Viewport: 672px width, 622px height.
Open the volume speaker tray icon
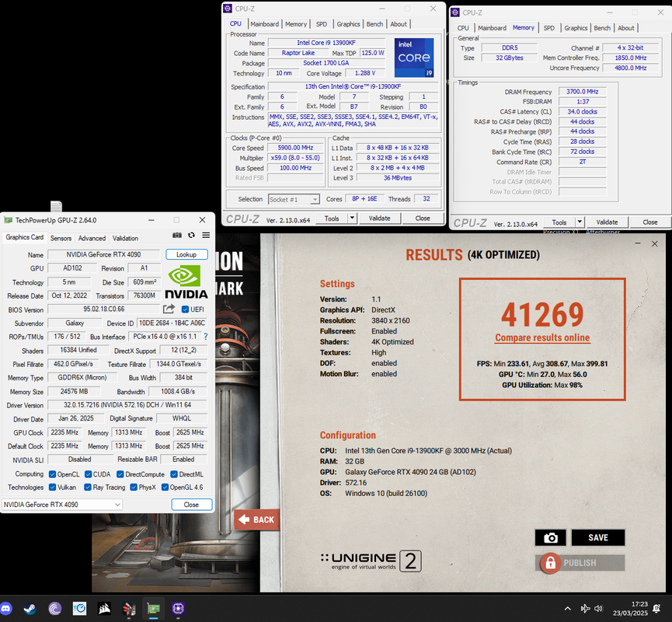(x=599, y=608)
